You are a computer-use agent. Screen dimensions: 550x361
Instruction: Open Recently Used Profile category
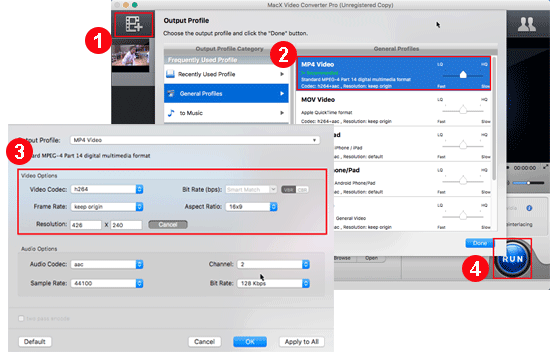pos(226,74)
